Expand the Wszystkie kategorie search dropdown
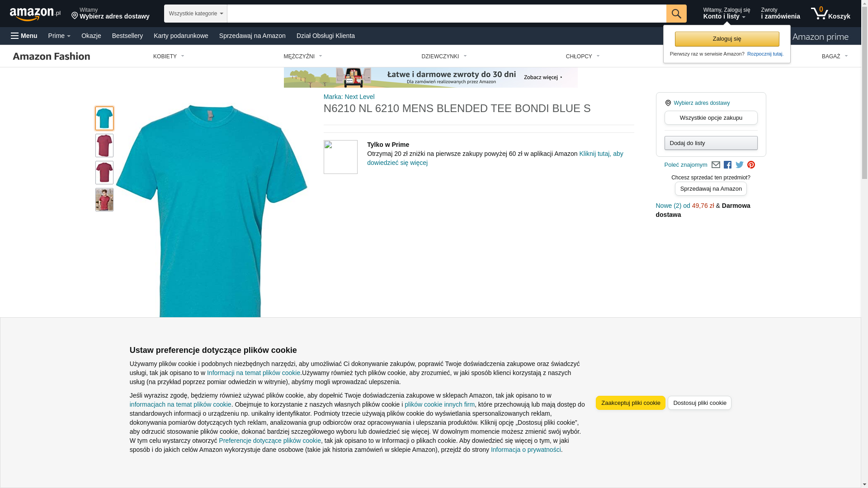 pos(195,14)
